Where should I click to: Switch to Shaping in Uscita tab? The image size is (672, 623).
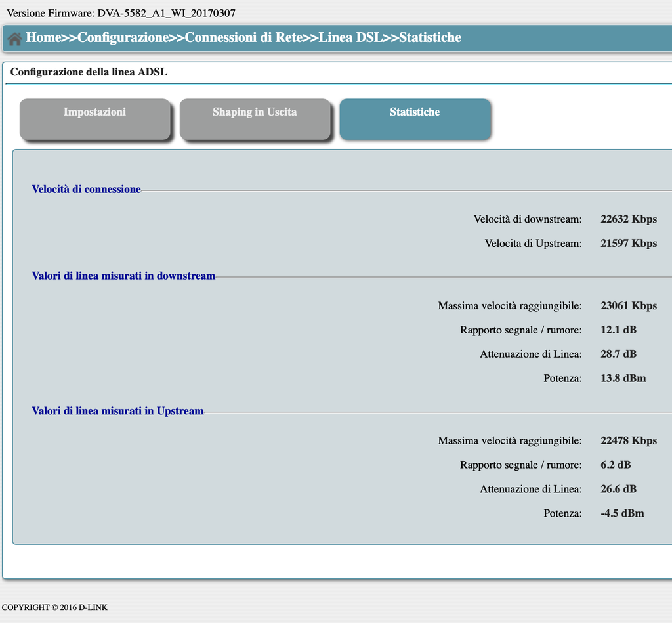point(255,119)
